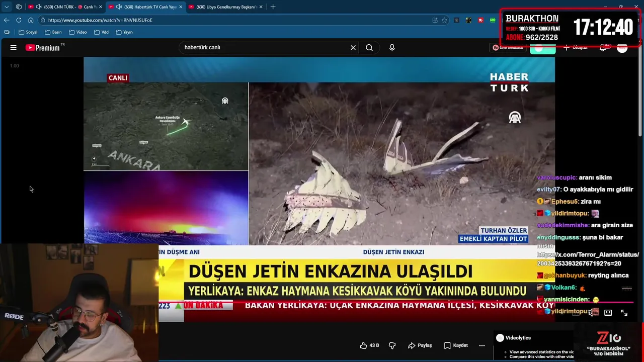This screenshot has height=362, width=644.
Task: Open the Vdd bookmarks folder
Action: click(101, 32)
